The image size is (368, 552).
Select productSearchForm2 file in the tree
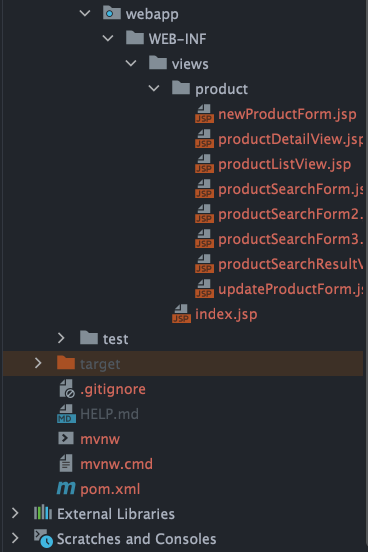[290, 214]
